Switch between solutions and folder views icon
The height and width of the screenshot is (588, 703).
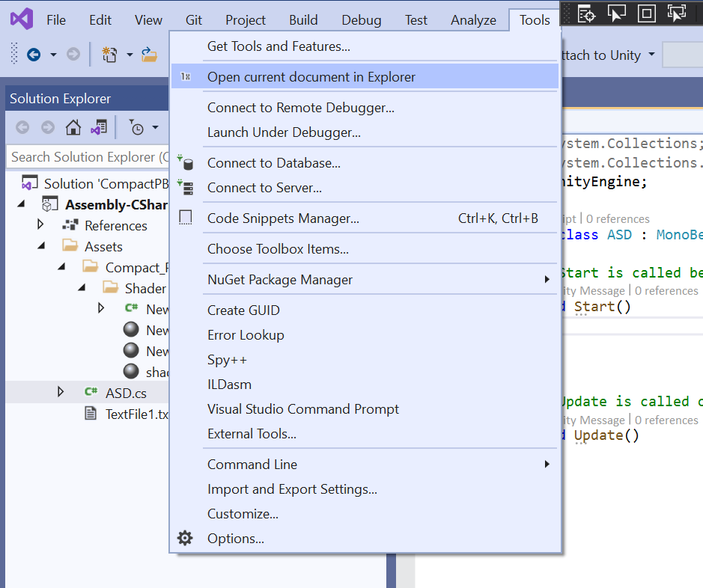(x=99, y=128)
